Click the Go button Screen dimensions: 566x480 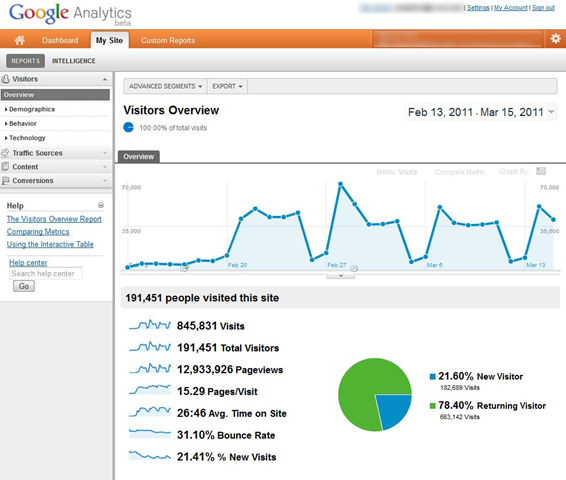(24, 286)
